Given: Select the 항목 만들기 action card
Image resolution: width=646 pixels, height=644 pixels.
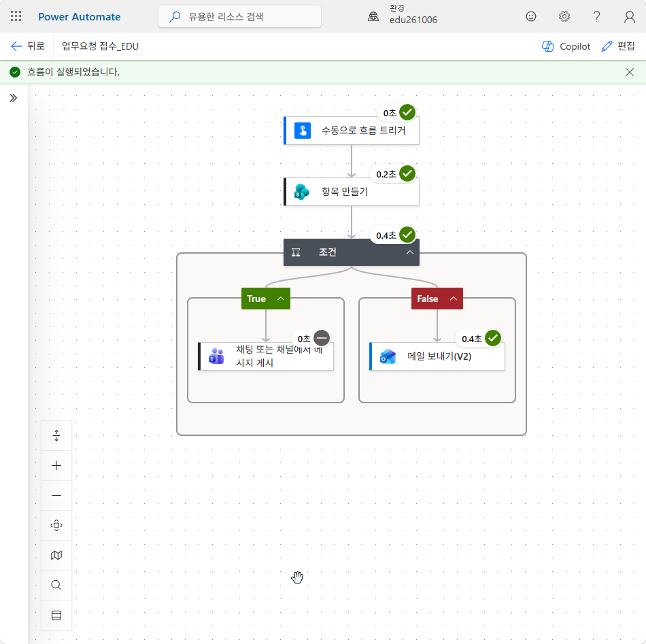Looking at the screenshot, I should pyautogui.click(x=352, y=192).
